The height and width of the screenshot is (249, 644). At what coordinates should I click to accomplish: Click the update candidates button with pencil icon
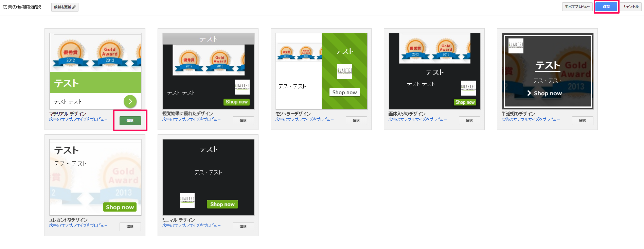tap(65, 7)
